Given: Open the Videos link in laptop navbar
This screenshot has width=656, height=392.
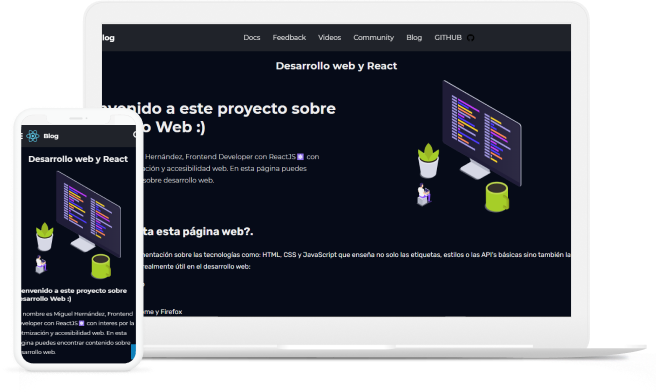Looking at the screenshot, I should coord(329,38).
